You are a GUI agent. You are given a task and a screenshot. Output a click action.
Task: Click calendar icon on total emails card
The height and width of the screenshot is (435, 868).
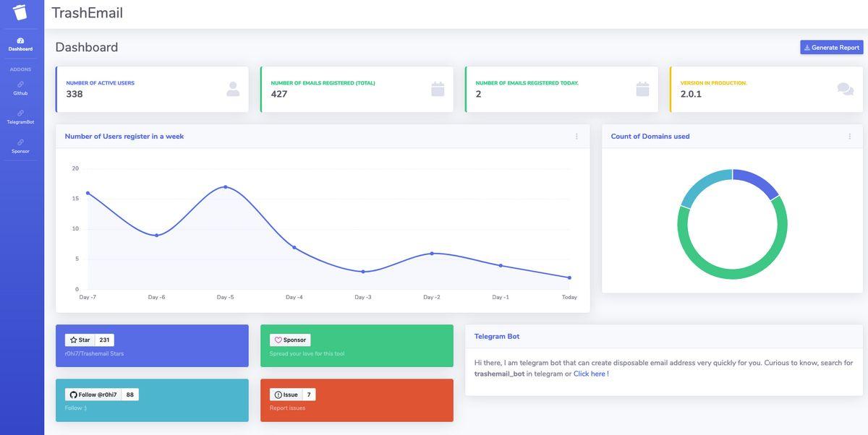(x=437, y=89)
